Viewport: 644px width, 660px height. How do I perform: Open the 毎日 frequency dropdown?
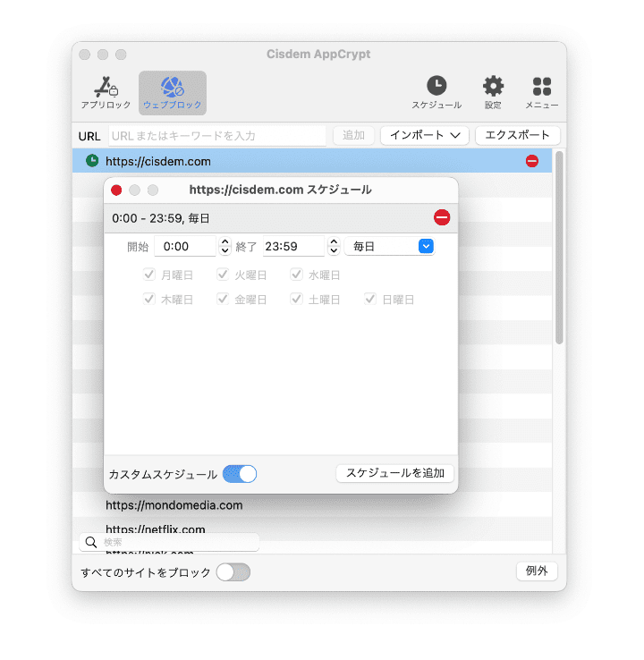tap(389, 246)
